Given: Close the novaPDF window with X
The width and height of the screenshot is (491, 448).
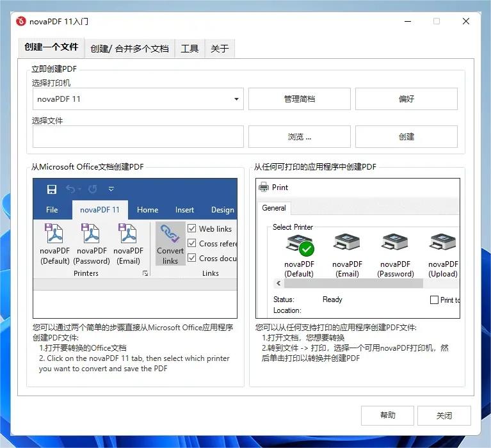Looking at the screenshot, I should pos(466,21).
